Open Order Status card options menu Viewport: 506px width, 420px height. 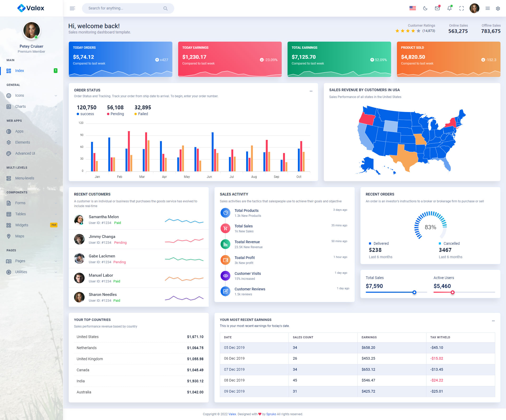click(x=311, y=91)
